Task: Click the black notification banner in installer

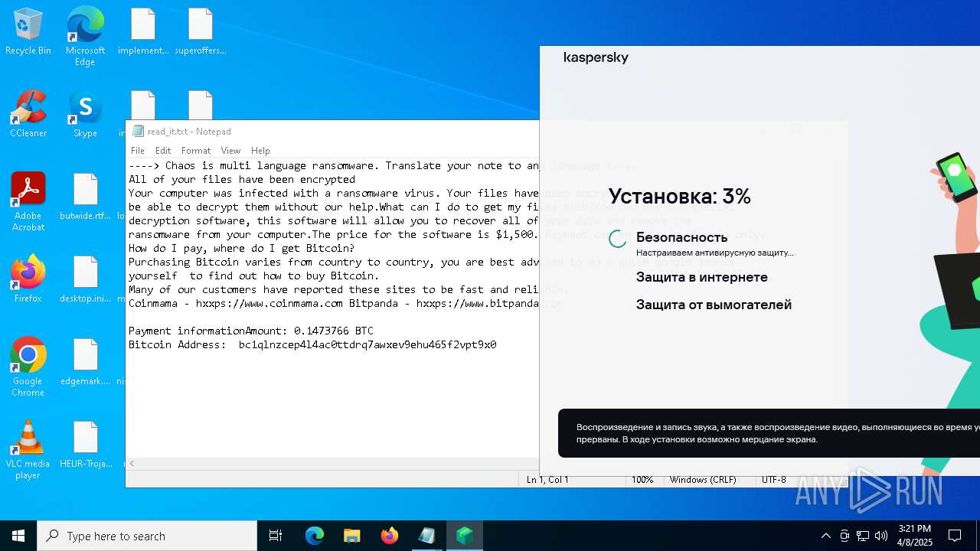Action: tap(769, 433)
